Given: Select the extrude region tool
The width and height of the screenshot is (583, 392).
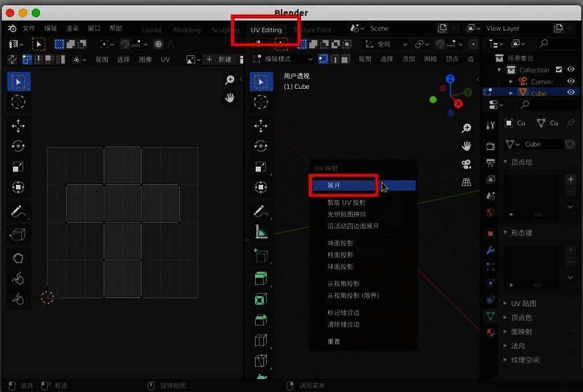Looking at the screenshot, I should pyautogui.click(x=261, y=278).
